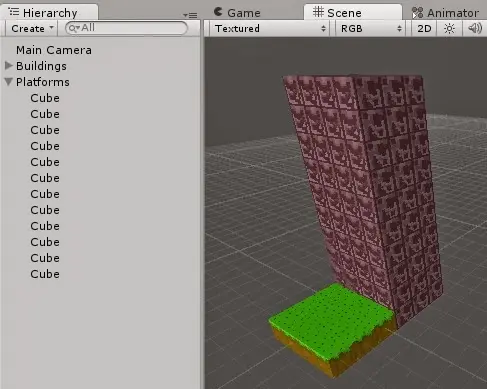
Task: Switch to the Scene tab
Action: [x=353, y=12]
